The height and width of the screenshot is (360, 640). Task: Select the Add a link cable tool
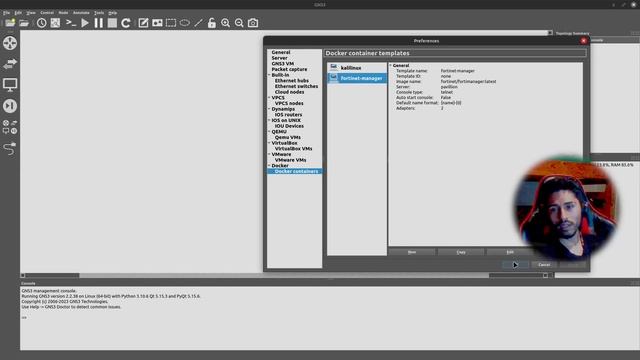pos(10,148)
